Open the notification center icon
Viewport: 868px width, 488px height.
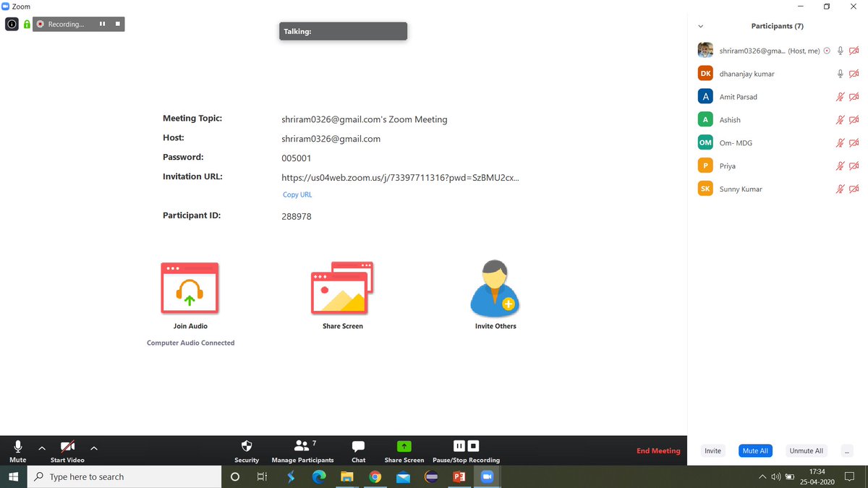850,476
